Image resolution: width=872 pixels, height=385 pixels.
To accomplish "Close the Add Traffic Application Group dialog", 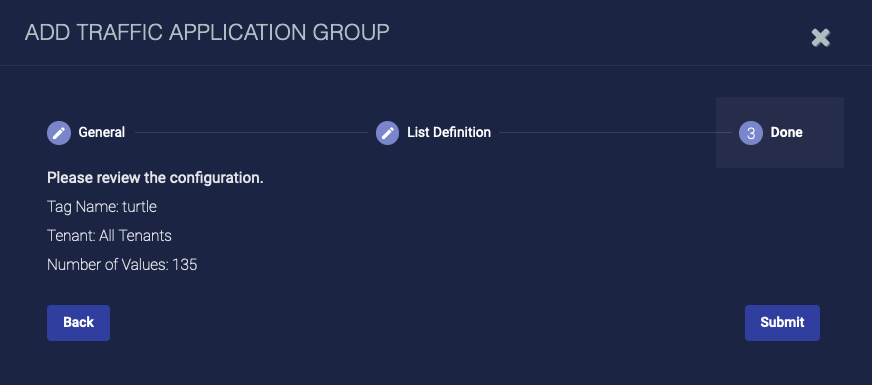I will coord(820,38).
